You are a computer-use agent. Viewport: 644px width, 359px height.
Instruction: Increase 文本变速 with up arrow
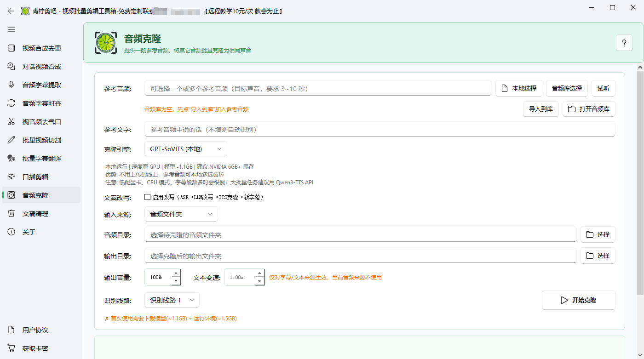[x=260, y=274]
